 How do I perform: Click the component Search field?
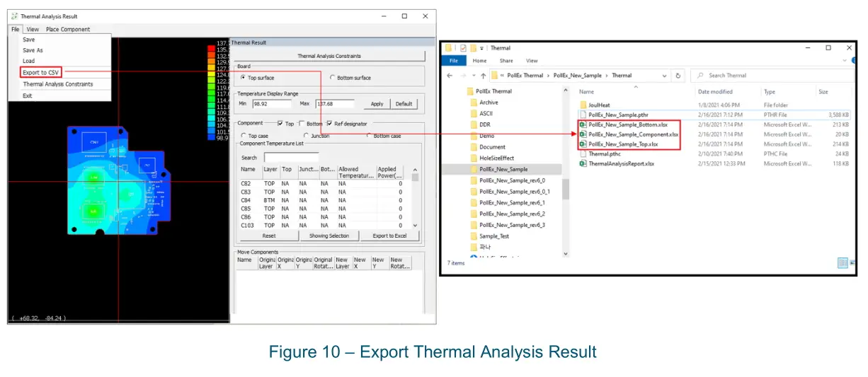point(292,158)
